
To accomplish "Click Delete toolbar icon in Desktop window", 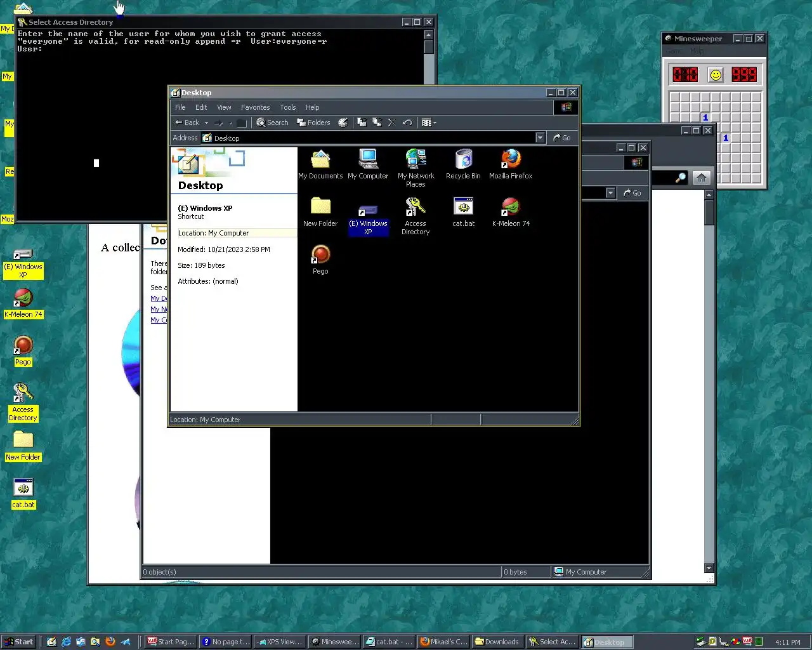I will (391, 123).
